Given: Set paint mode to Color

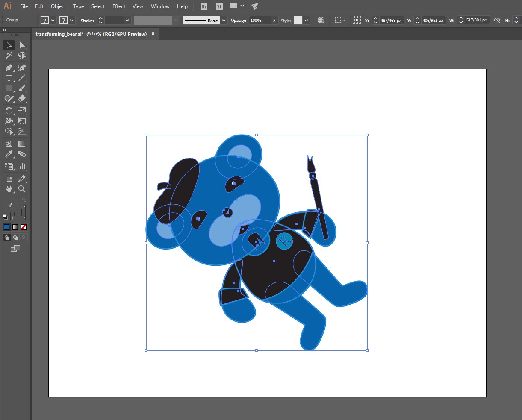Looking at the screenshot, I should tap(6, 227).
